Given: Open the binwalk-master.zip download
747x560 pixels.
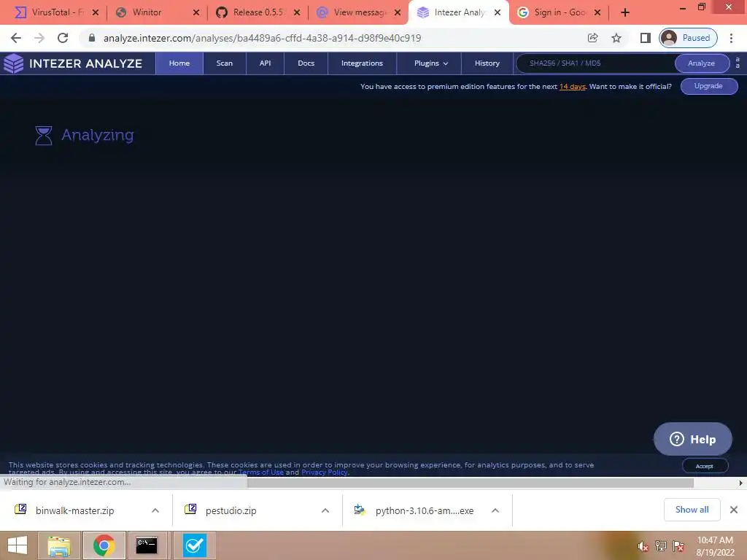Looking at the screenshot, I should coord(74,511).
